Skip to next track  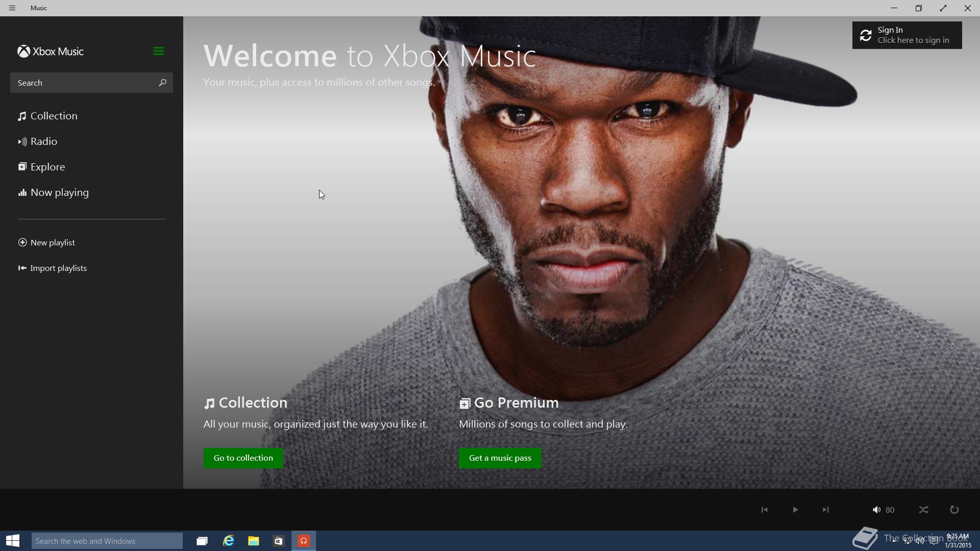[825, 510]
